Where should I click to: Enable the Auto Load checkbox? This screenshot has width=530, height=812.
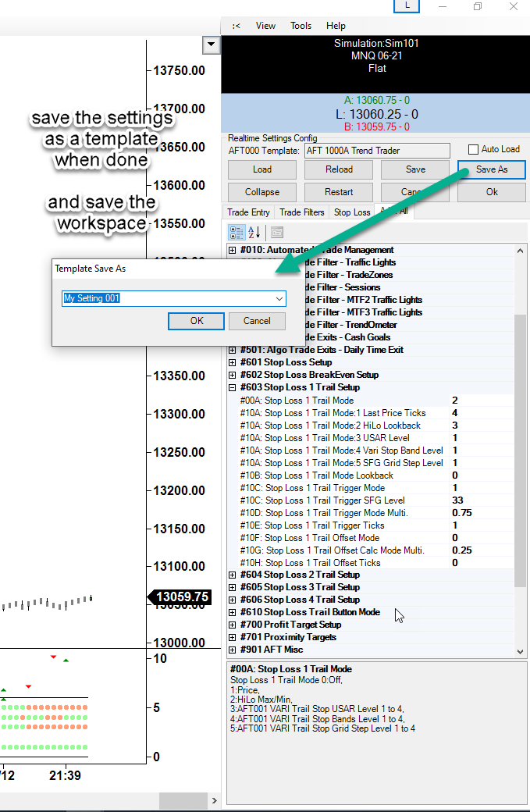(473, 150)
